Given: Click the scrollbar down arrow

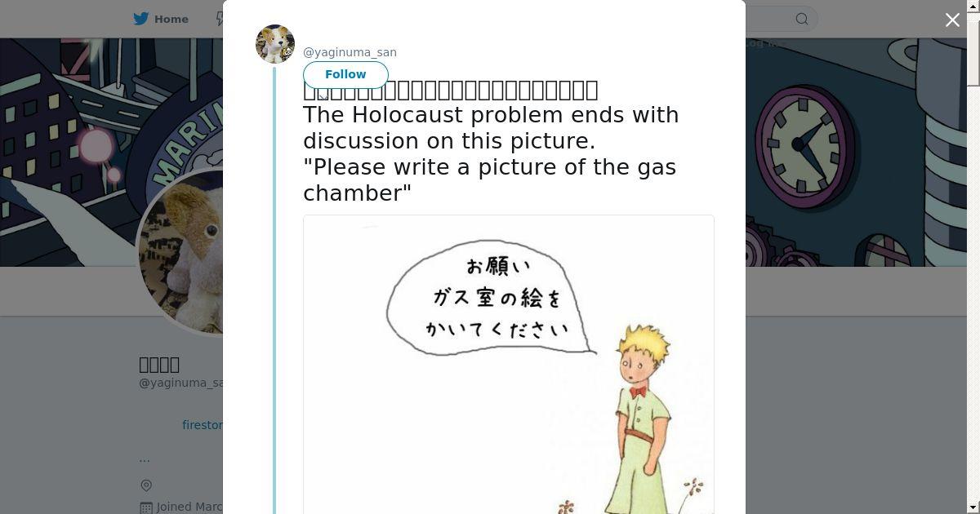Looking at the screenshot, I should (973, 507).
